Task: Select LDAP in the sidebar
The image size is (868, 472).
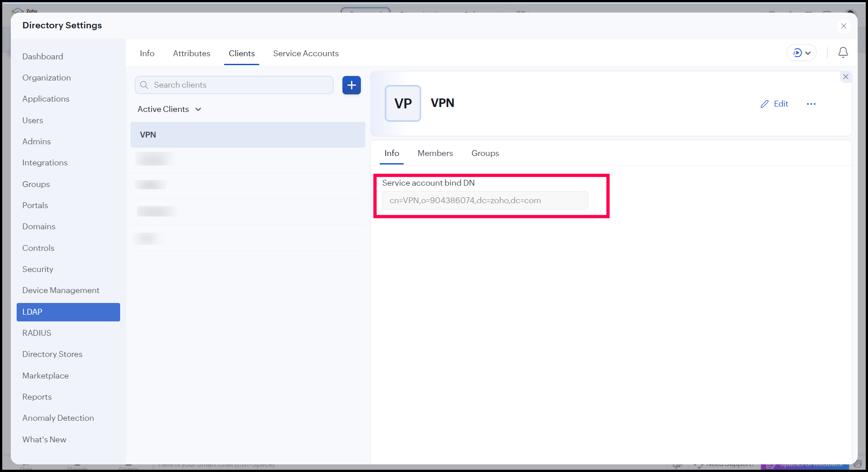Action: 68,312
